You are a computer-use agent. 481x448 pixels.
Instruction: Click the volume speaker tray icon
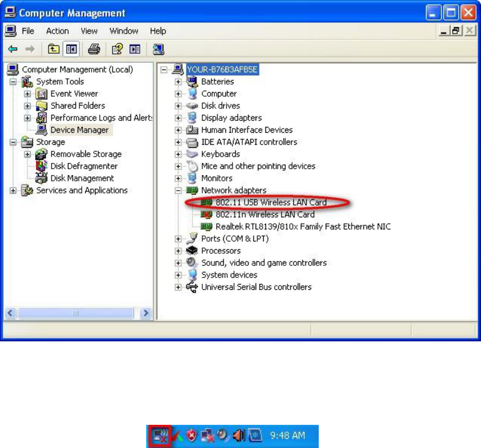tap(239, 436)
